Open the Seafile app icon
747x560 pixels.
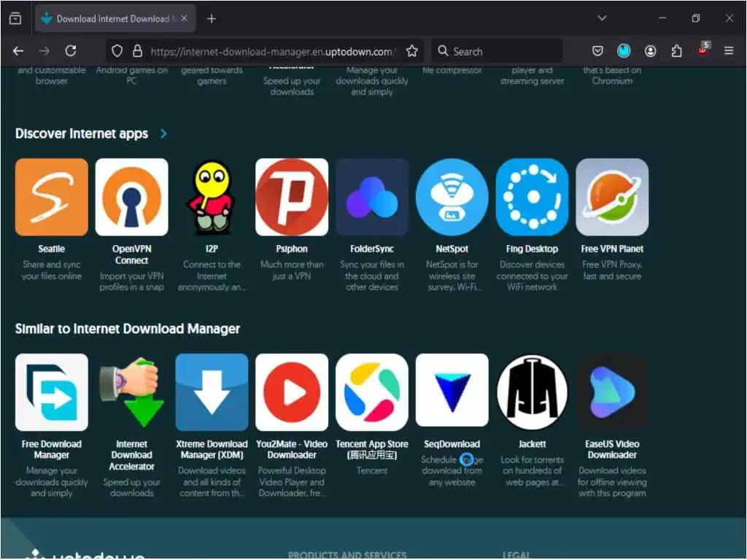click(52, 197)
